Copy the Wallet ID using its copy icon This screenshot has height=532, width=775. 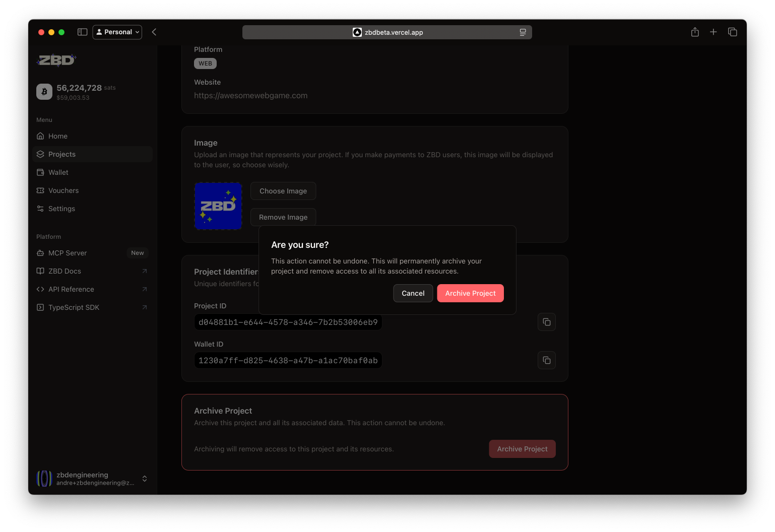[546, 360]
